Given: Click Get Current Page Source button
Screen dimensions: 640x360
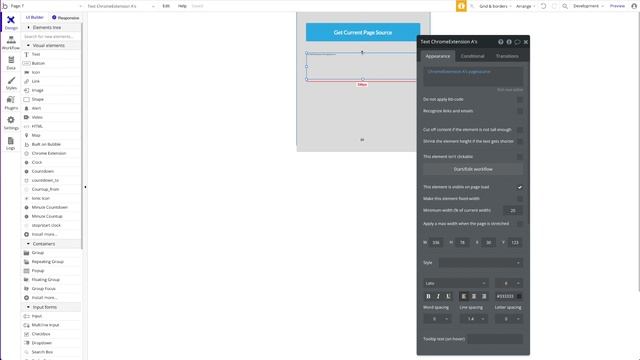Looking at the screenshot, I should (x=363, y=32).
